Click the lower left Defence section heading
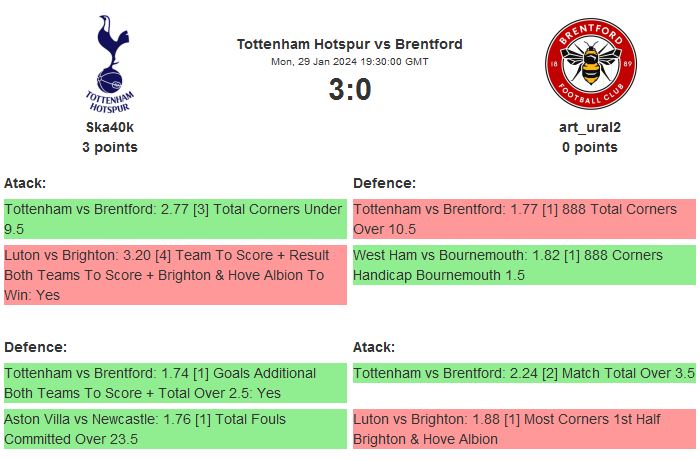Viewport: 700px width, 460px height. (x=35, y=347)
